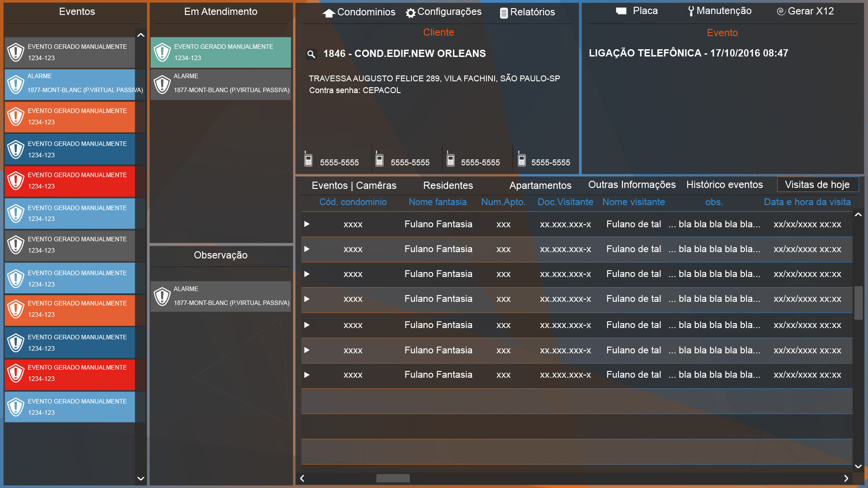Expand second visitor row arrow

(307, 249)
